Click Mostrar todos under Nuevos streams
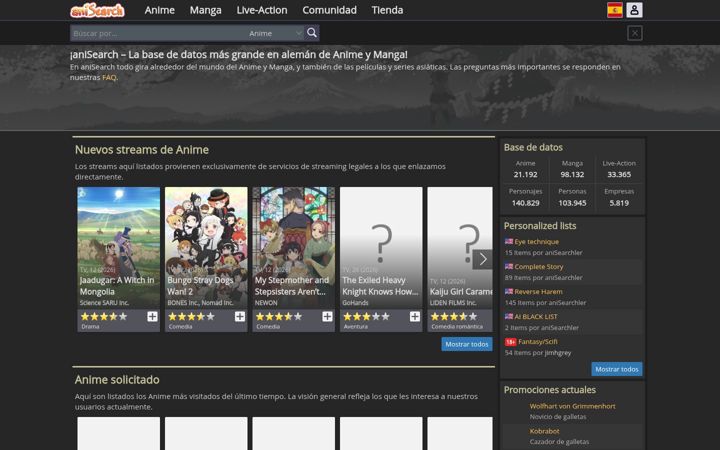 coord(467,344)
